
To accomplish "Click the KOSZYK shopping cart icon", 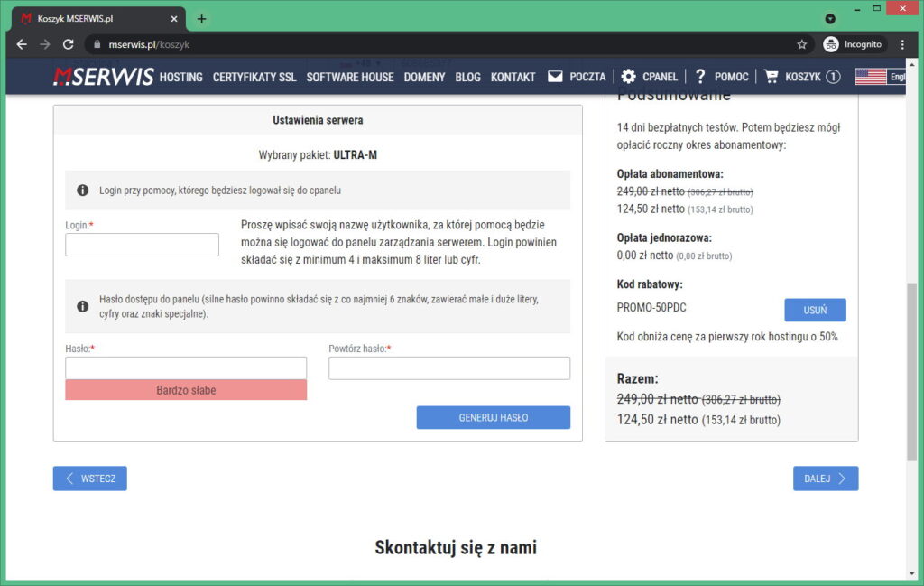I will click(x=772, y=77).
